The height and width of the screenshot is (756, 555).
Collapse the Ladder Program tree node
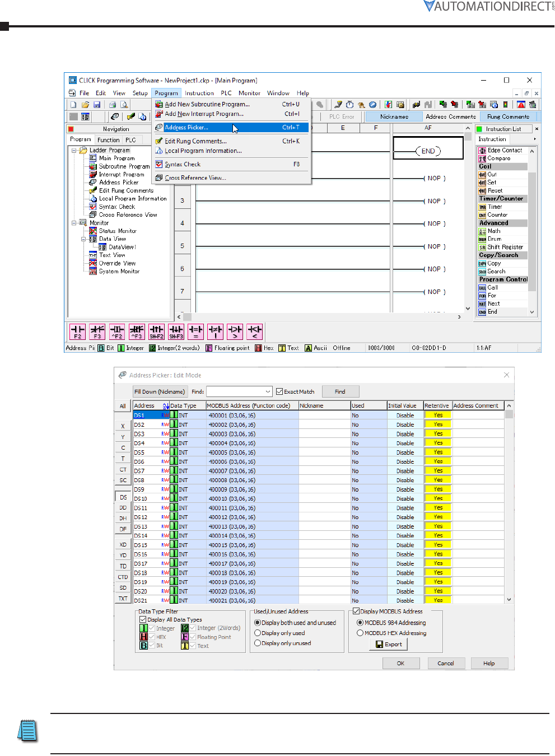(x=74, y=151)
